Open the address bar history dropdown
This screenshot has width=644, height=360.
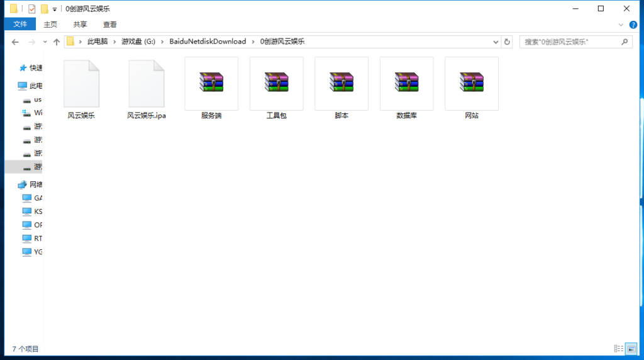pos(494,42)
